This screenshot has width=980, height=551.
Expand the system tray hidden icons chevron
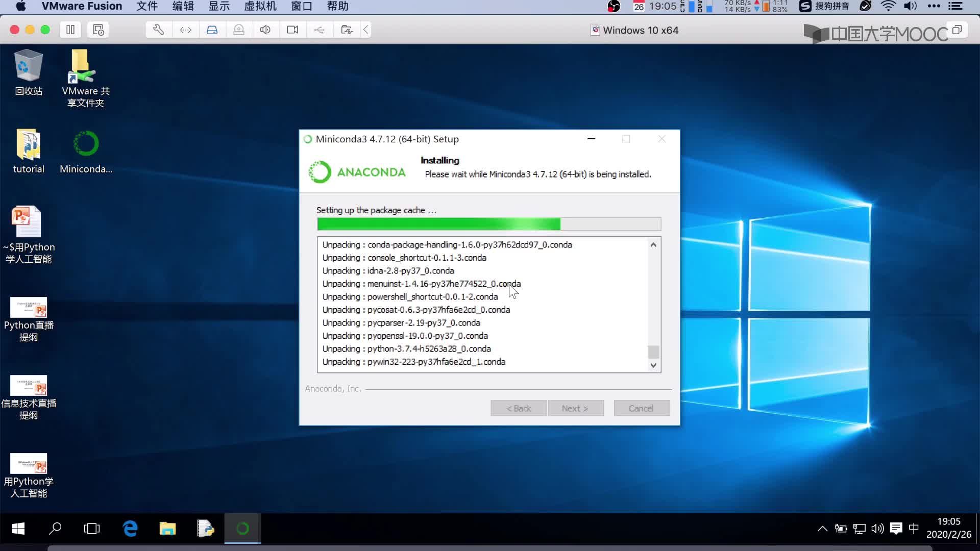[822, 529]
